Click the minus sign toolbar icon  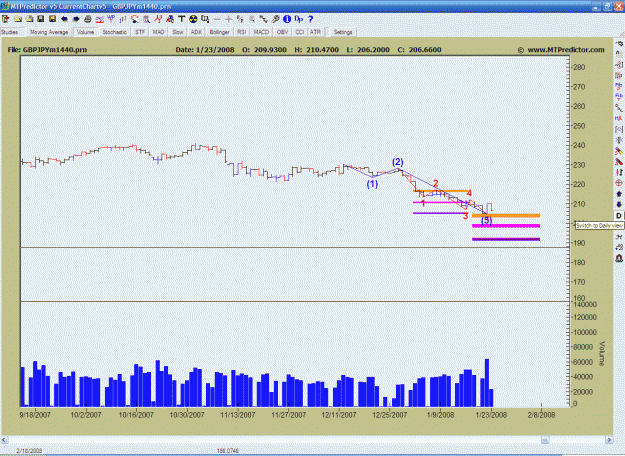[x=217, y=19]
